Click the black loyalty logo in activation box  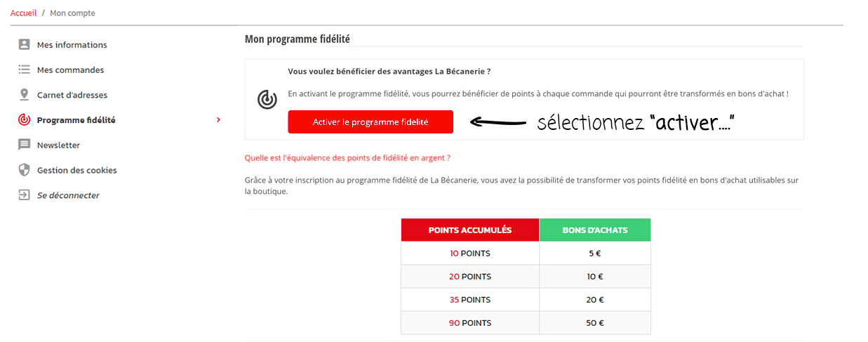point(267,100)
